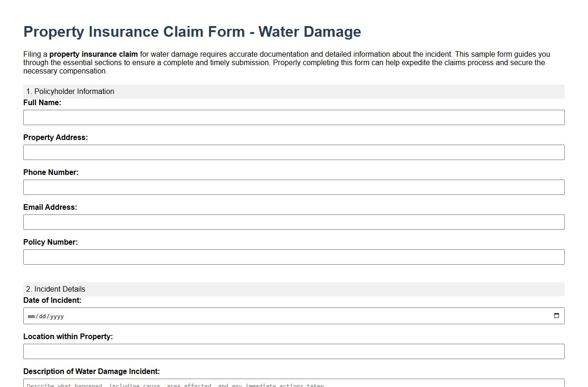Open the date picker calendar icon
This screenshot has height=387, width=588.
[557, 316]
